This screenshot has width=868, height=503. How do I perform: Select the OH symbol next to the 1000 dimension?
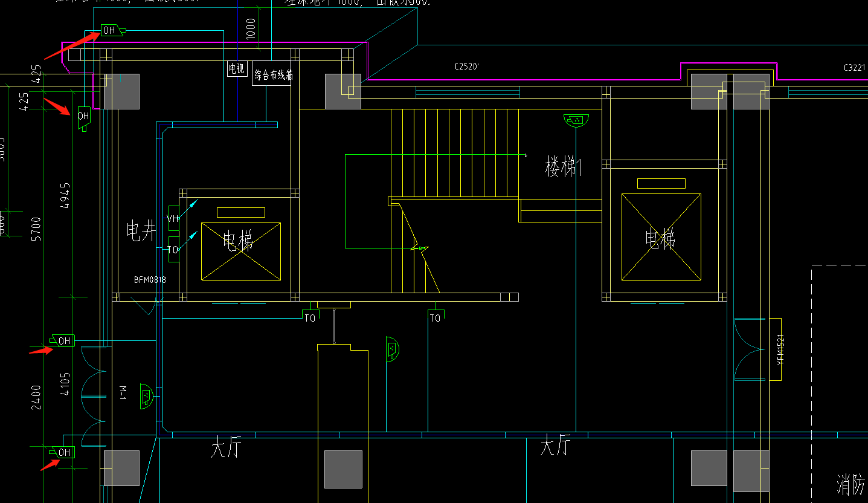pyautogui.click(x=114, y=30)
